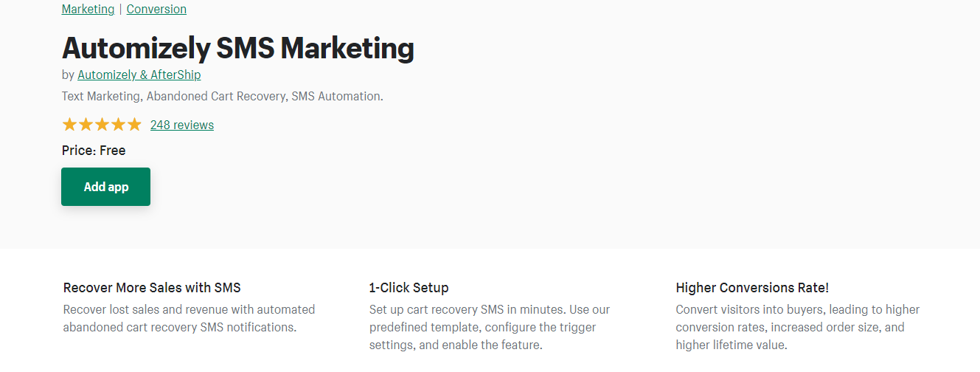Click the Convert visitors into buyers paragraph
The width and height of the screenshot is (980, 372).
[797, 327]
